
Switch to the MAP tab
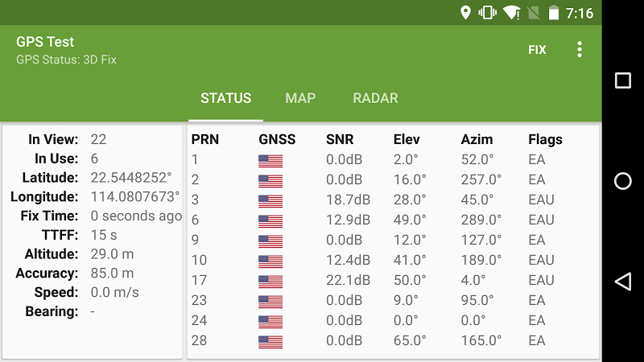click(300, 98)
